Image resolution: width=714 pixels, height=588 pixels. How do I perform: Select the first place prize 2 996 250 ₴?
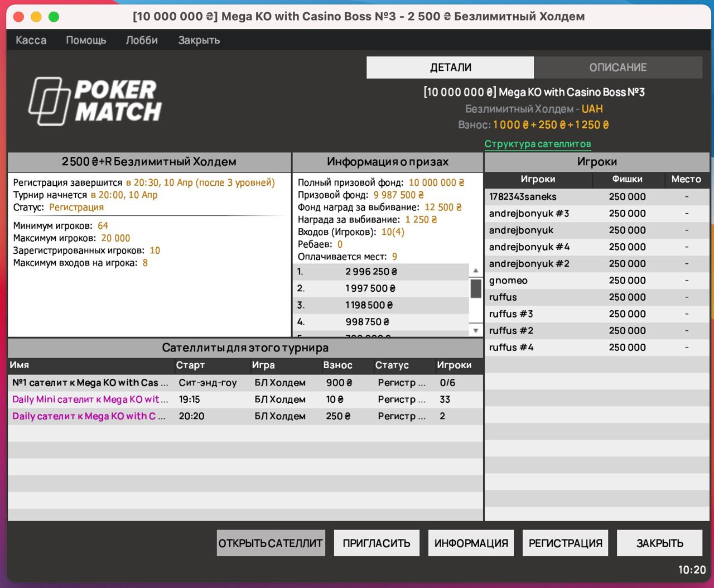point(381,272)
